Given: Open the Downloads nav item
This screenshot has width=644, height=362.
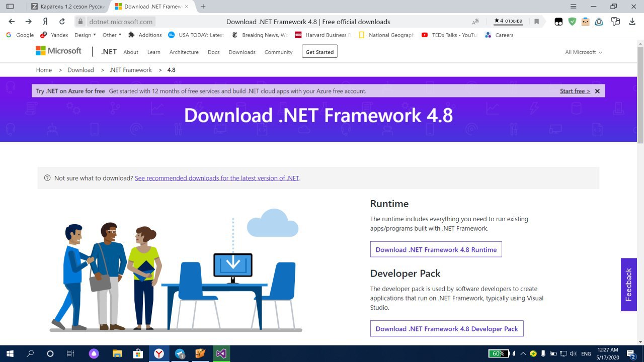Looking at the screenshot, I should point(242,52).
